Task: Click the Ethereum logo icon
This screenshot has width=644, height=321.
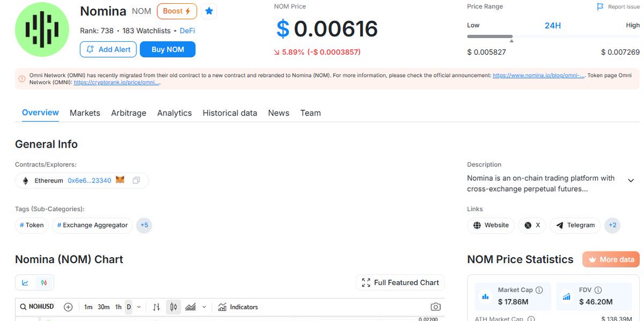Action: [x=25, y=181]
